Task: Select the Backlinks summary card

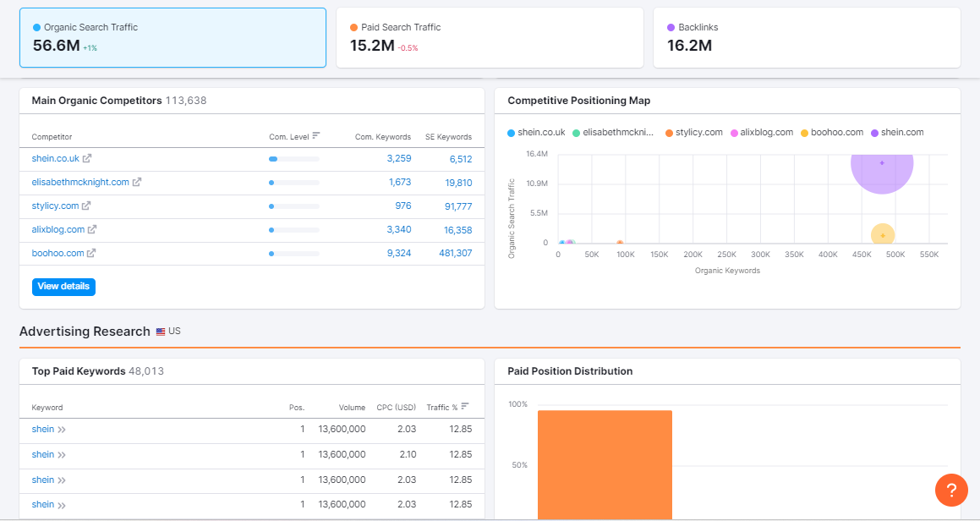Action: point(807,38)
